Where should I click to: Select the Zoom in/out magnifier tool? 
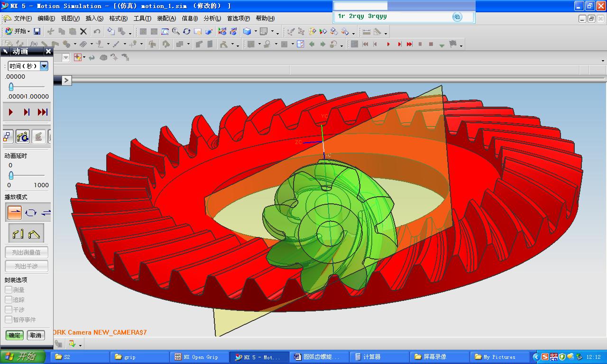point(176,31)
